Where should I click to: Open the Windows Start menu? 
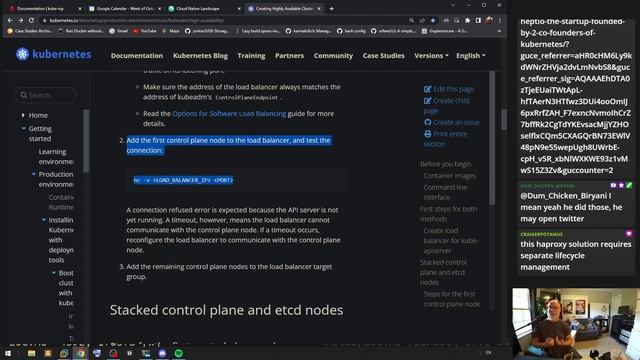[x=8, y=353]
